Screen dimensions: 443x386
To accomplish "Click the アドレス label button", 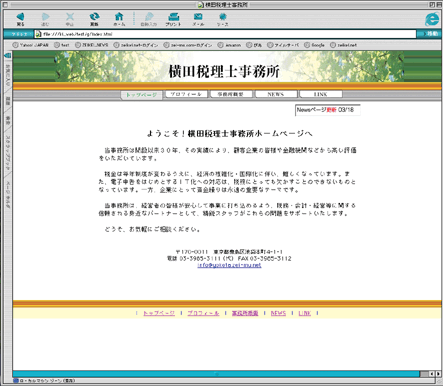I will coord(18,34).
